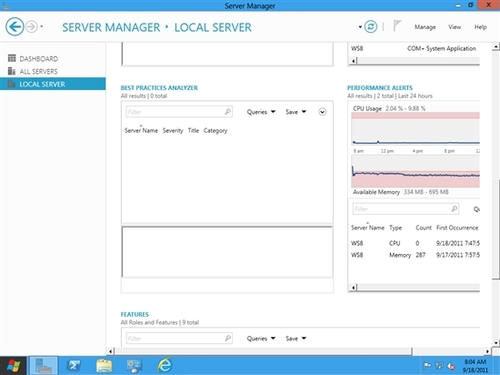Select All Servers in the sidebar
The image size is (500, 375).
tap(38, 71)
